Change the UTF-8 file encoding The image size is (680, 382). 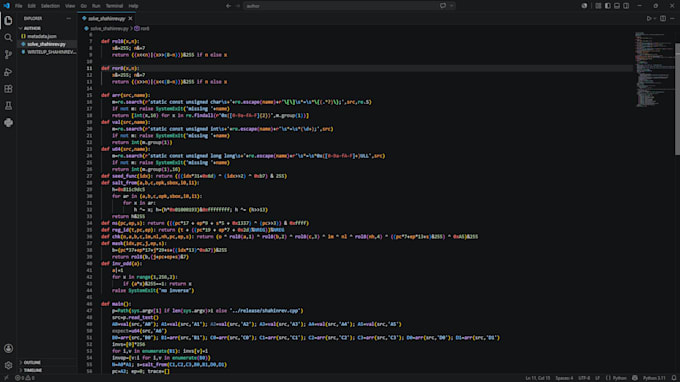click(x=584, y=378)
